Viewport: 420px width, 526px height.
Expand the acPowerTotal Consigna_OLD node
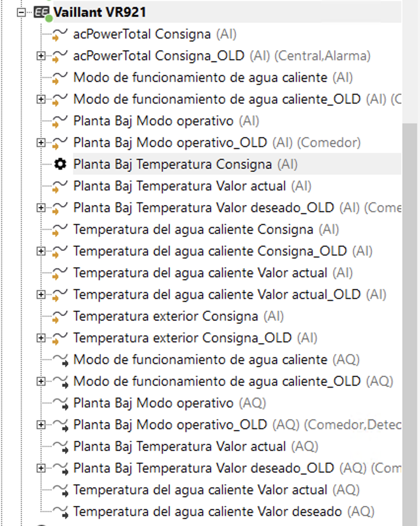(41, 56)
